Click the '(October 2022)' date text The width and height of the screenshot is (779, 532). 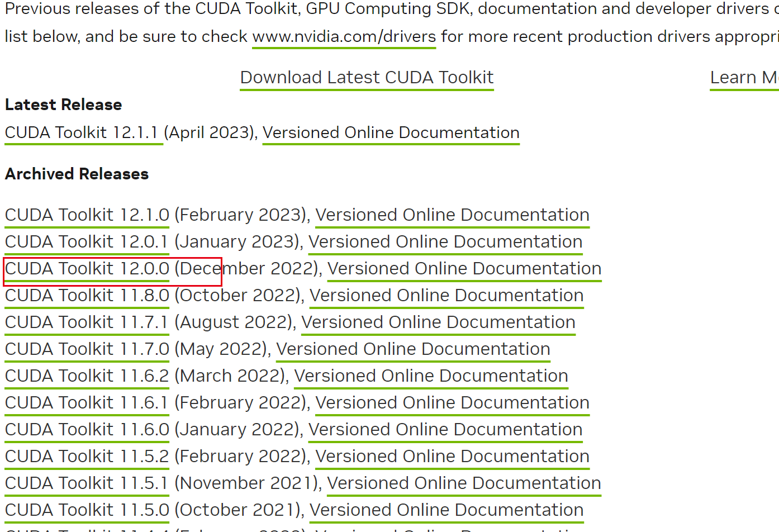coord(238,296)
